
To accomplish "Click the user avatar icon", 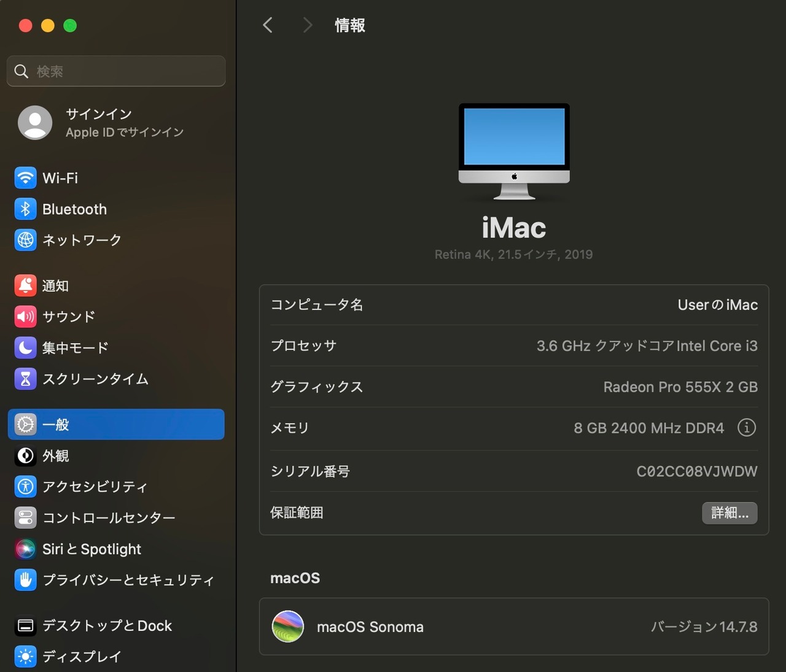I will [x=35, y=123].
